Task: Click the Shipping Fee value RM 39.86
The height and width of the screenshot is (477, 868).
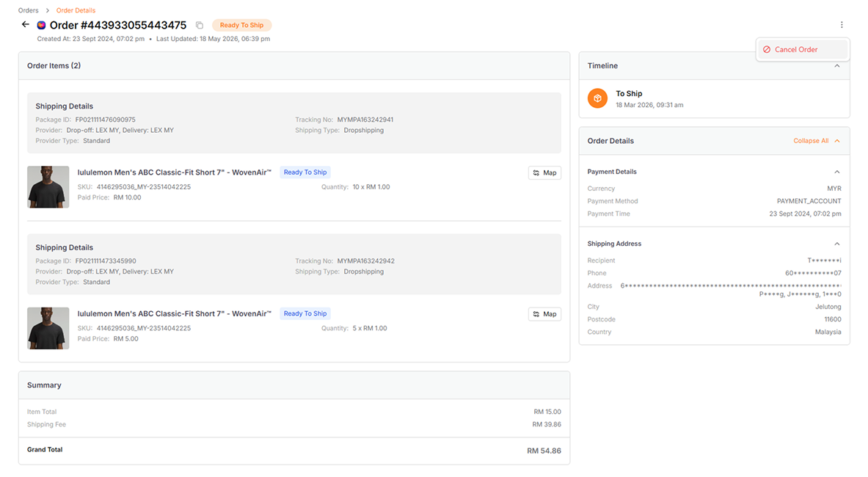Action: (547, 425)
